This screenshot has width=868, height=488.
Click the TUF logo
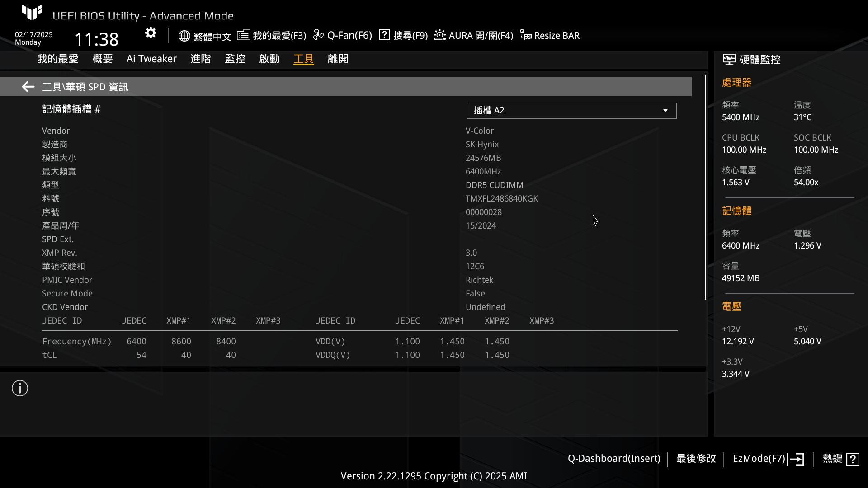coord(32,13)
